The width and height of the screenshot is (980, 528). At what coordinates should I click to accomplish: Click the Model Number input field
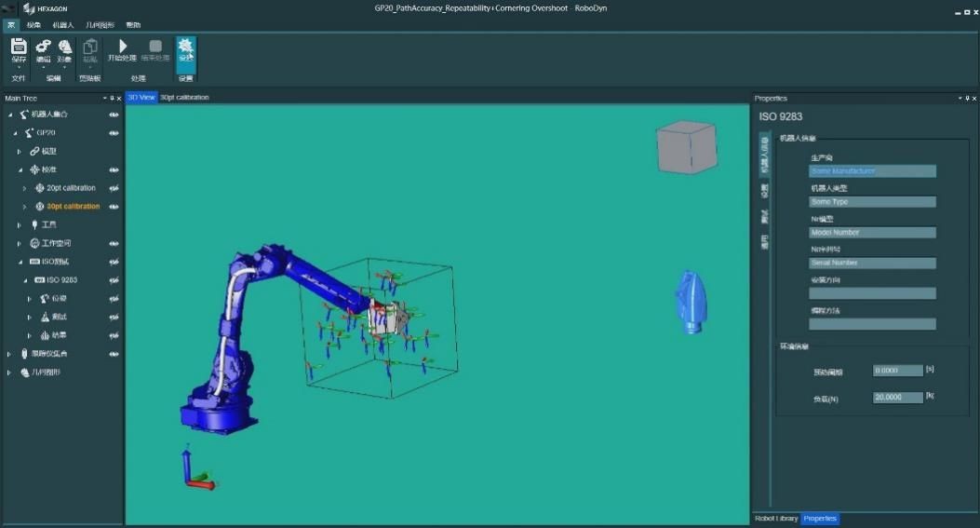872,232
